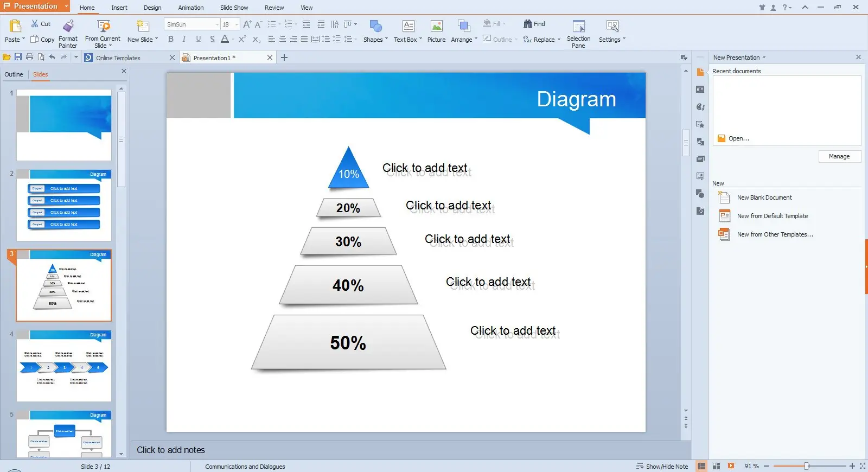Expand the Replace dropdown
Screen dimensions: 868x472
[x=559, y=39]
